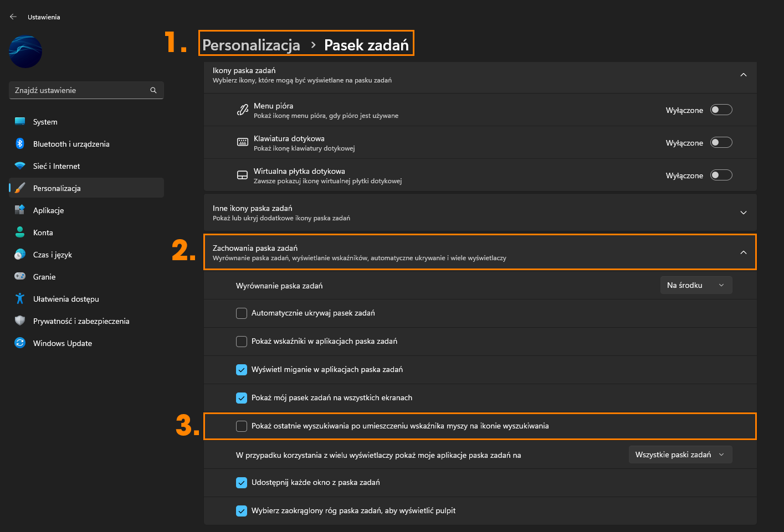Expand the Inne ikony paska zadań section
Viewport: 784px width, 532px height.
point(744,213)
